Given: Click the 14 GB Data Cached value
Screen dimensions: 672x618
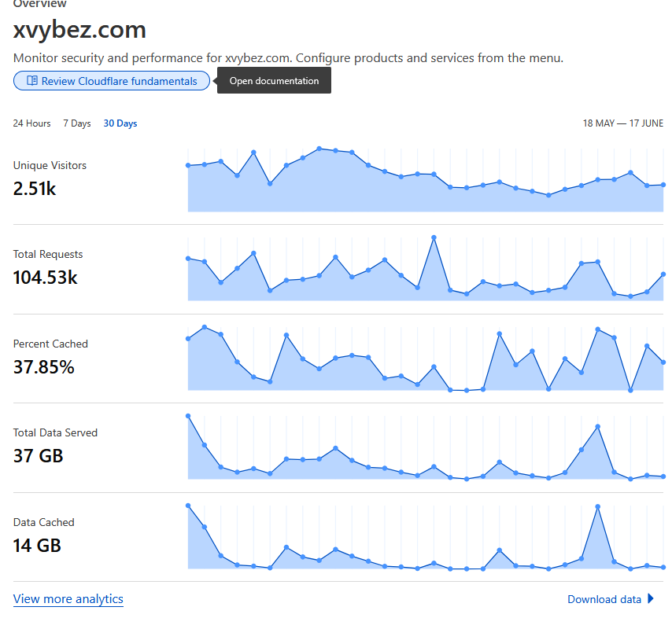Looking at the screenshot, I should [37, 545].
